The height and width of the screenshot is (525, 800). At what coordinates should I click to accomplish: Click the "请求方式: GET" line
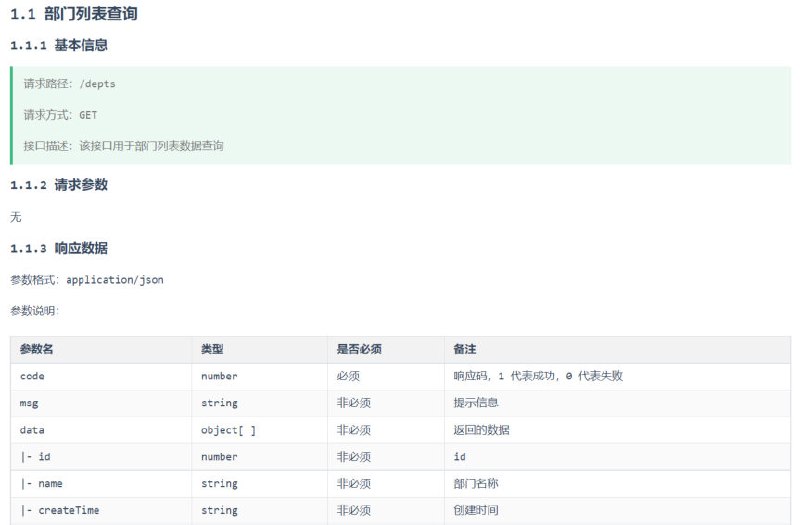click(x=60, y=115)
